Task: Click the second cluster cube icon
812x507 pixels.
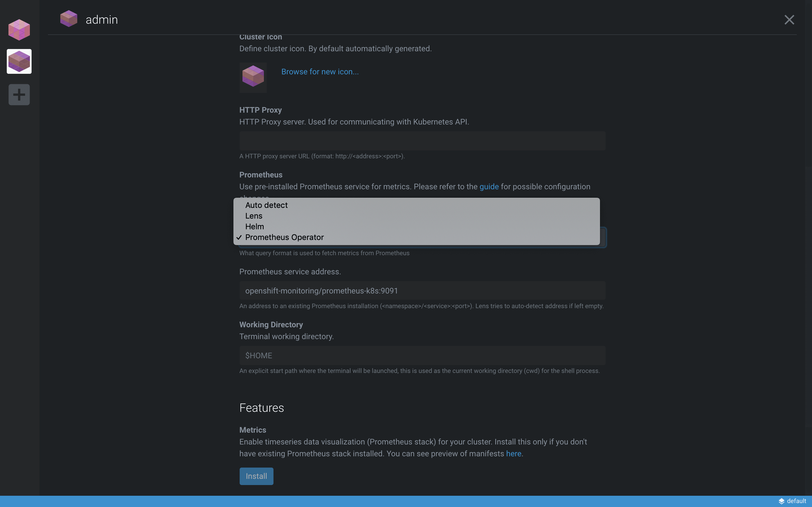Action: [19, 61]
